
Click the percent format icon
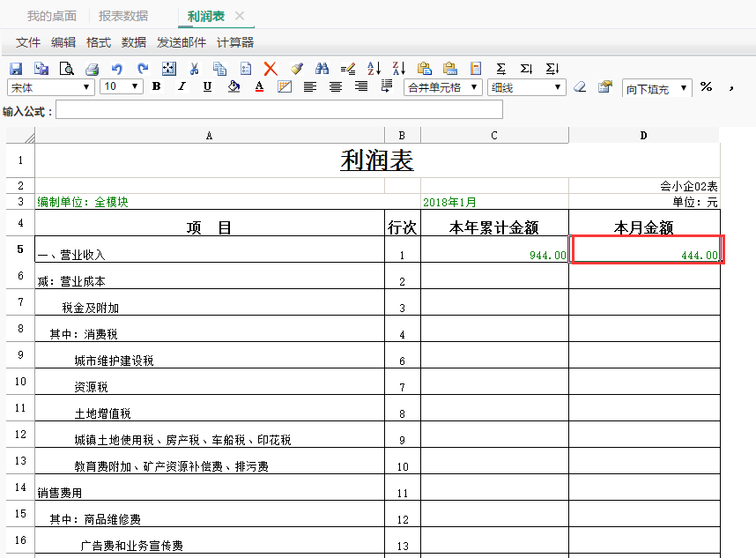point(707,86)
